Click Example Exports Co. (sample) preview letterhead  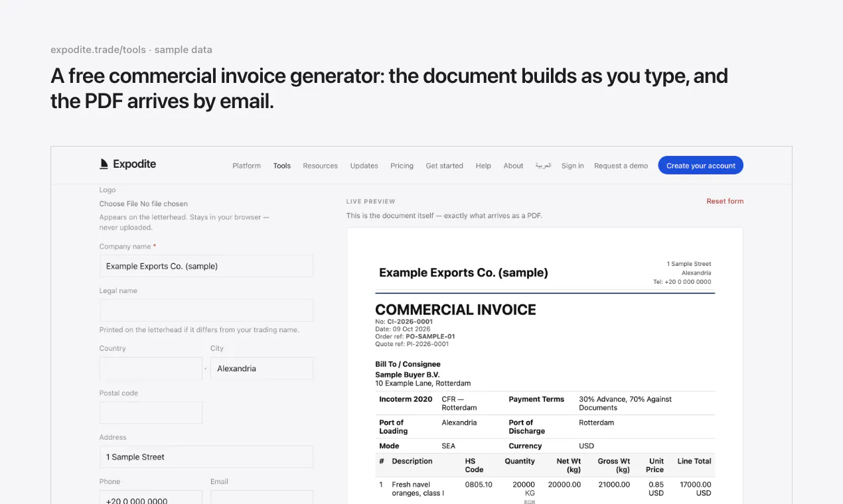[463, 273]
